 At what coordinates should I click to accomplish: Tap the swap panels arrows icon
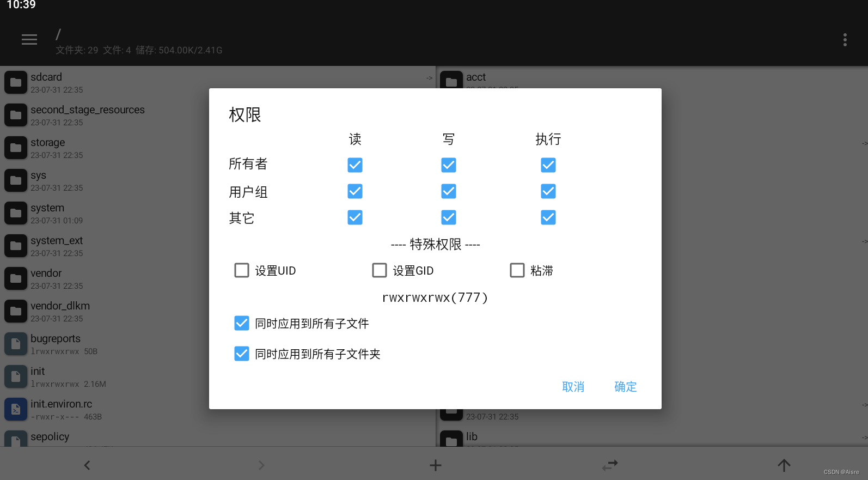(x=610, y=465)
